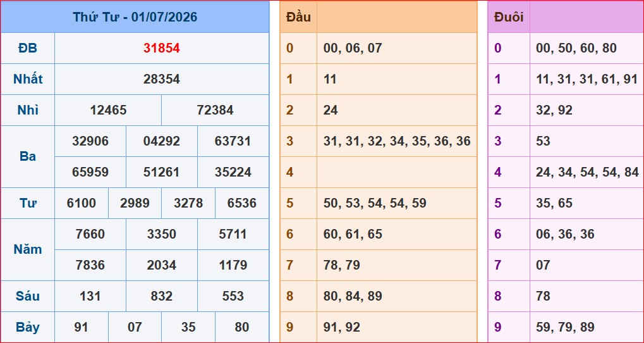Click Bảy prize number 07
The height and width of the screenshot is (343, 644).
(135, 327)
